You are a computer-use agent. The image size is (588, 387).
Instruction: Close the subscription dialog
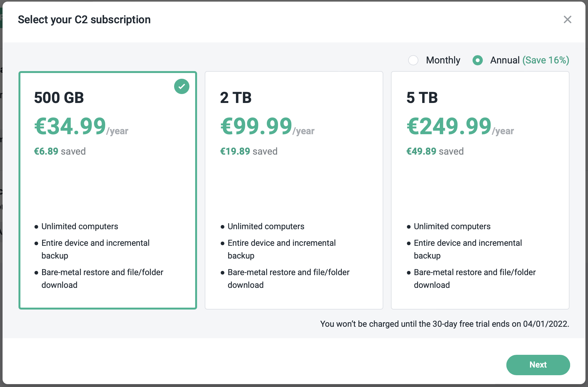coord(568,19)
